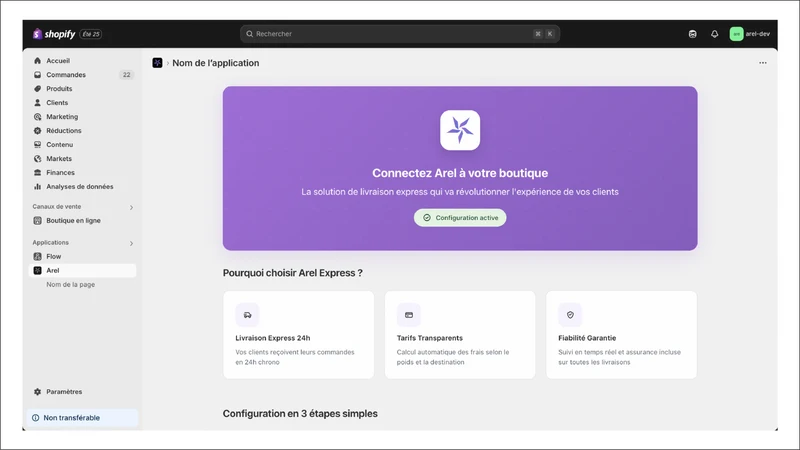The image size is (800, 450).
Task: Expand the Applications section chevron
Action: pos(131,243)
